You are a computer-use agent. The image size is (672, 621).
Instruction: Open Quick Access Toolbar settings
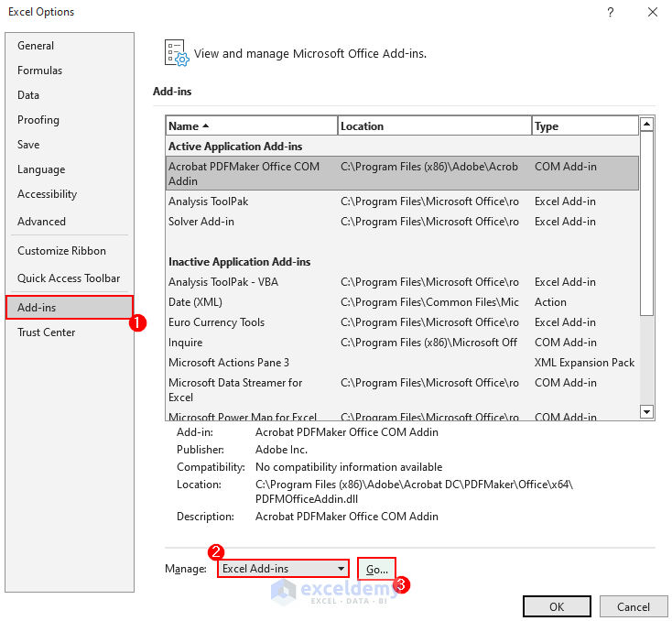pos(69,278)
